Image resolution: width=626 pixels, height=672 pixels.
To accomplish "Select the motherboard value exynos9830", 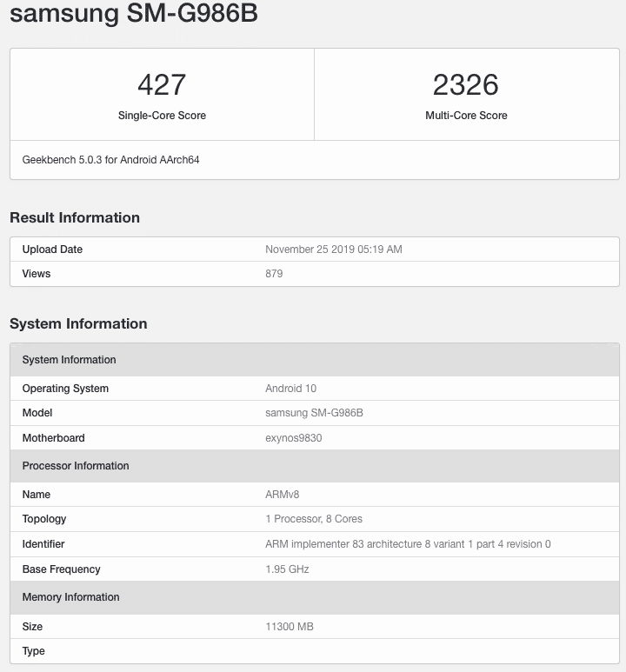I will point(294,438).
